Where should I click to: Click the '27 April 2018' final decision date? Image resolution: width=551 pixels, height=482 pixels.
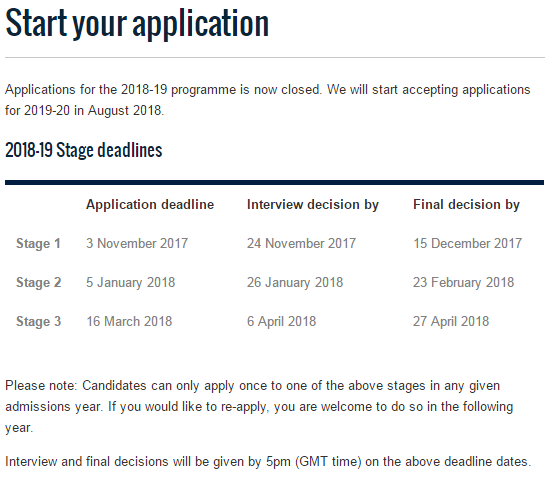pyautogui.click(x=451, y=321)
